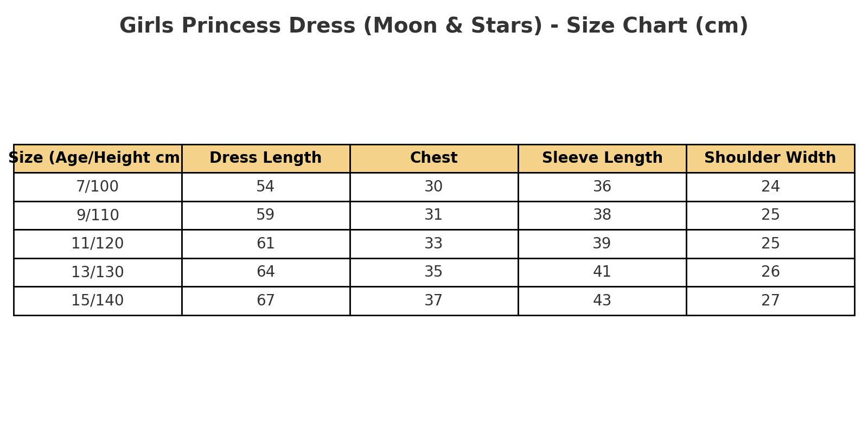Select dress length value 54

click(x=265, y=187)
